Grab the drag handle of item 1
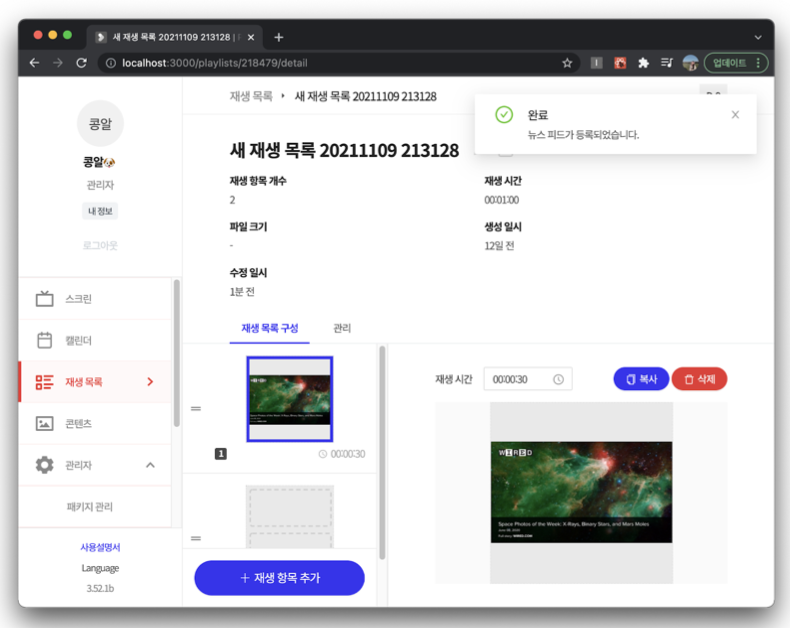 point(196,408)
